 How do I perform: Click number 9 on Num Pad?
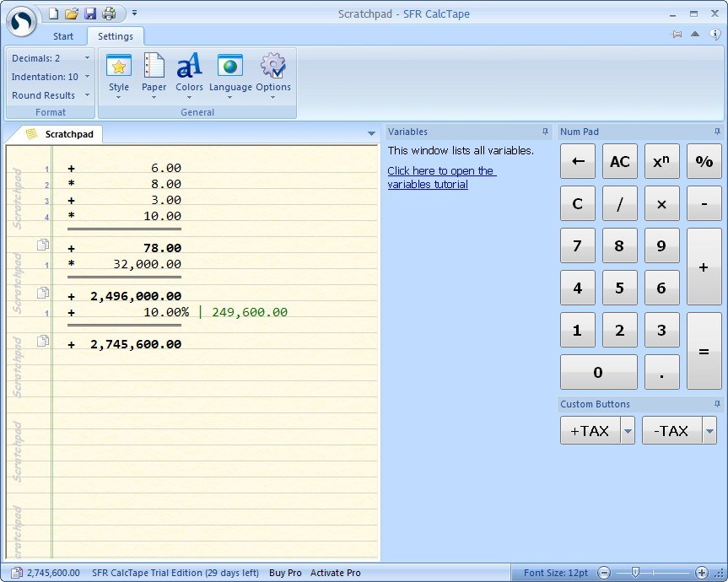pos(661,245)
